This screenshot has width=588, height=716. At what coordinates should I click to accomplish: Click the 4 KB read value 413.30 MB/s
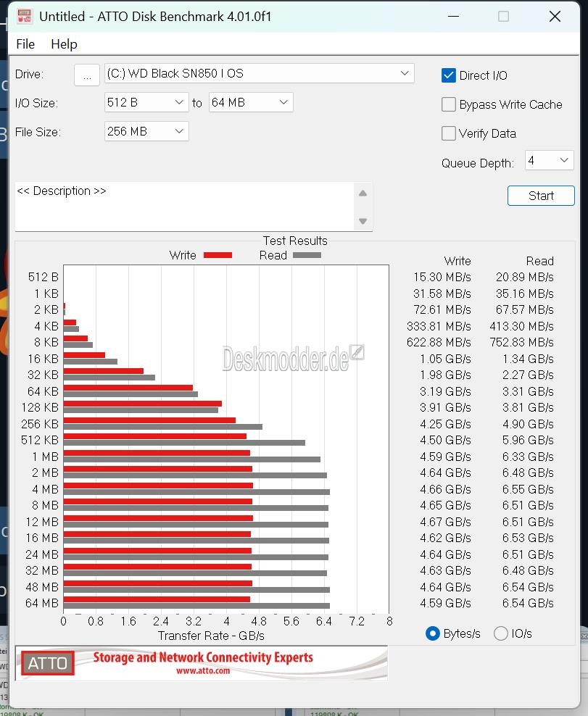point(521,326)
